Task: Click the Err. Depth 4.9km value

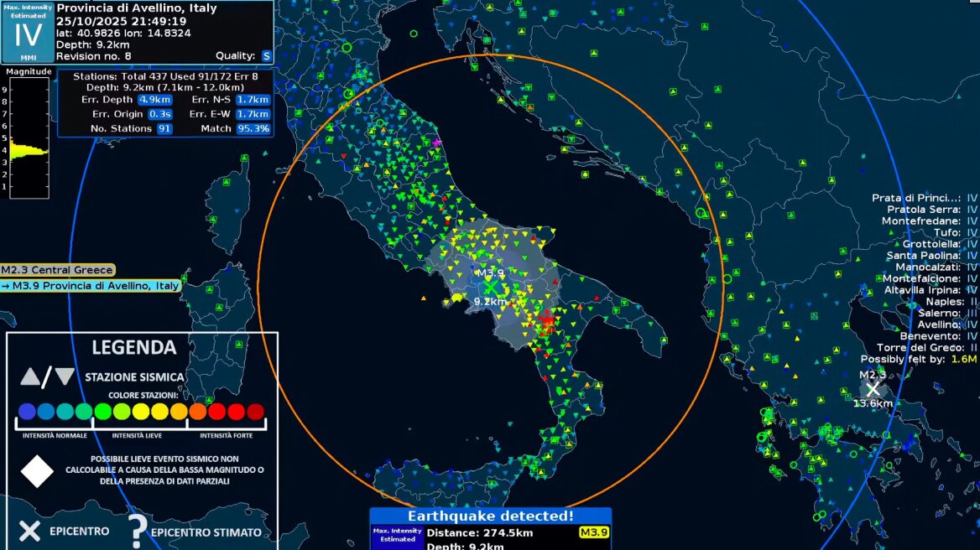Action: click(154, 100)
